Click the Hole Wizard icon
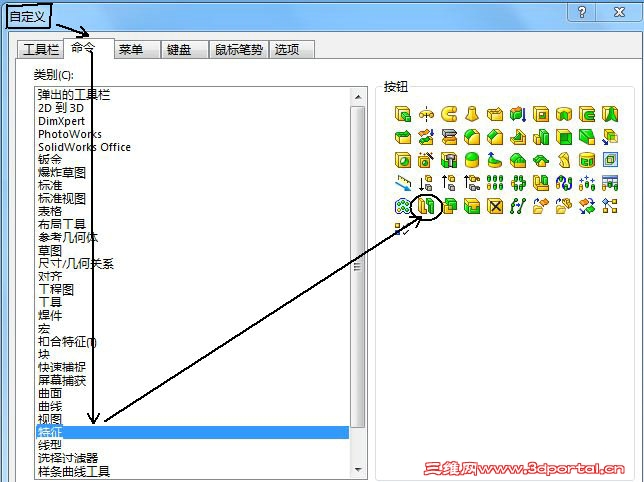The width and height of the screenshot is (644, 482). (426, 160)
